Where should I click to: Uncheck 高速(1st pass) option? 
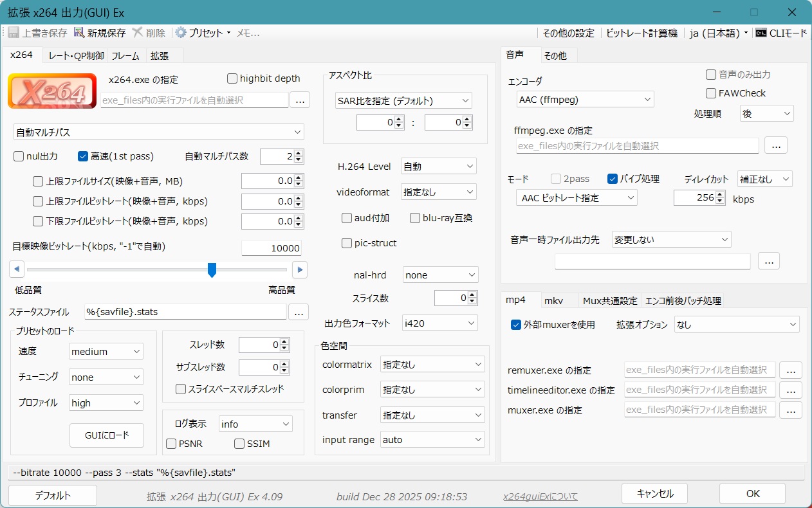[x=83, y=156]
